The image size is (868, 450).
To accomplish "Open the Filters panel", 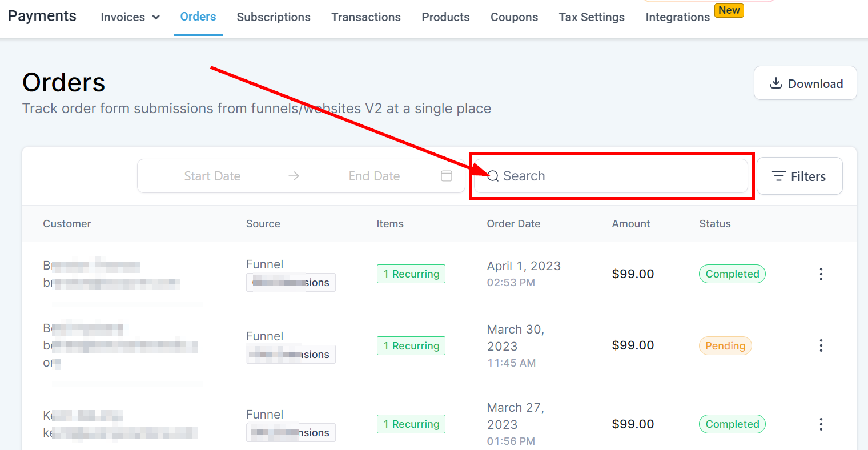I will click(x=799, y=176).
